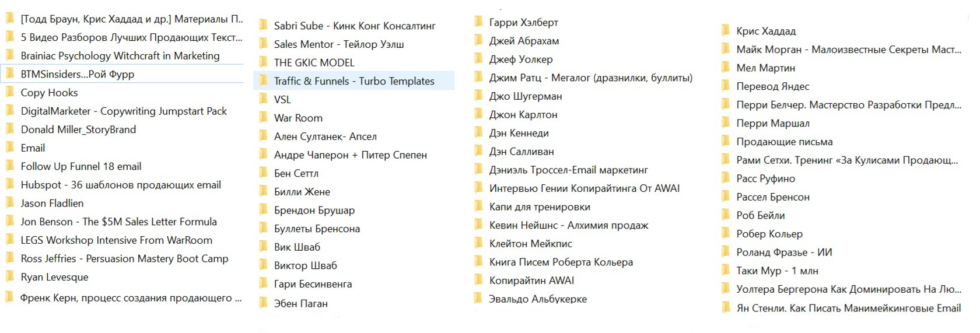Select LEGS Workshop Intensive From WarRoom
980x333 pixels.
[x=117, y=240]
